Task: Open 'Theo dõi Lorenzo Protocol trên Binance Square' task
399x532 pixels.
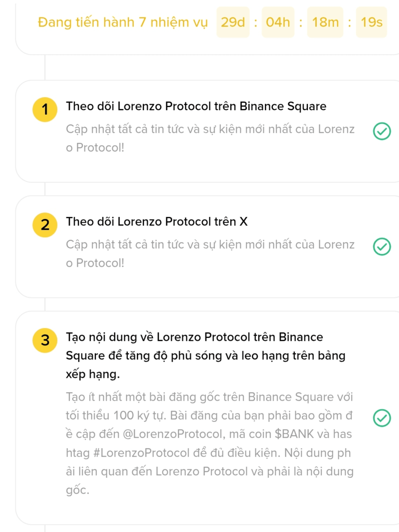Action: [196, 106]
